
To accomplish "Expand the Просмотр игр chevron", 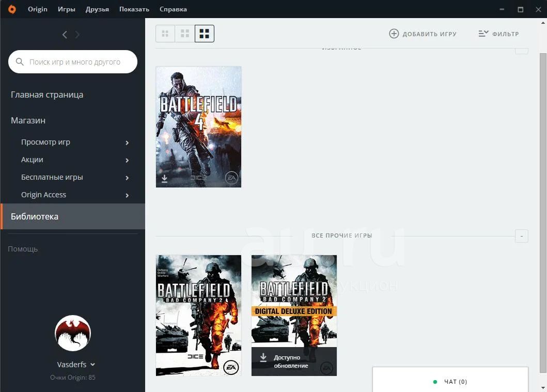I will coord(127,143).
